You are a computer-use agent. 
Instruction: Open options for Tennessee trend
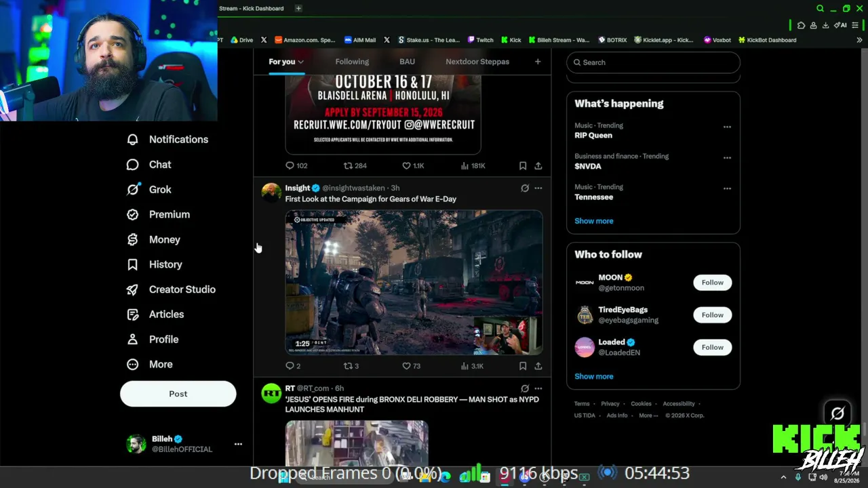pyautogui.click(x=727, y=188)
